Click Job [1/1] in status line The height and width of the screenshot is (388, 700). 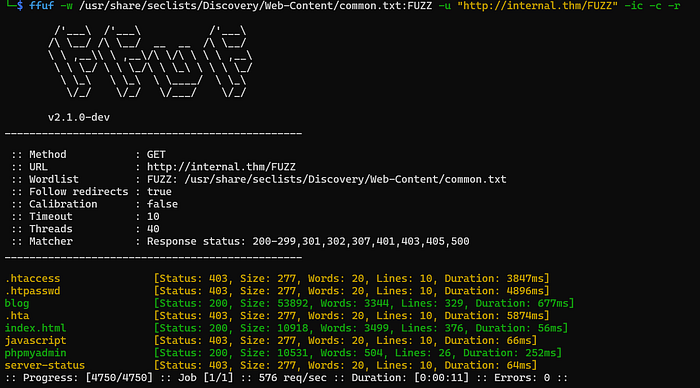(x=206, y=378)
